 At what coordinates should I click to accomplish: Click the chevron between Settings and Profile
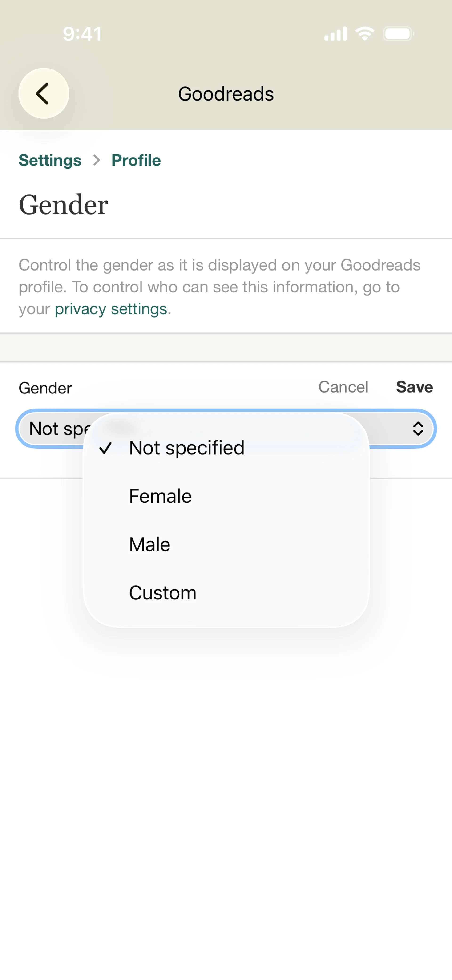[x=97, y=160]
